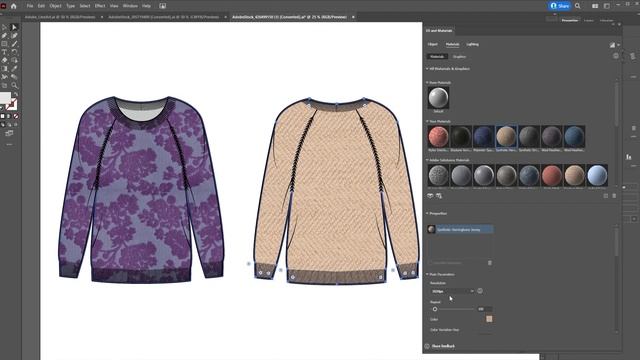
Task: Select the Paintbrush tool
Action: 14,44
